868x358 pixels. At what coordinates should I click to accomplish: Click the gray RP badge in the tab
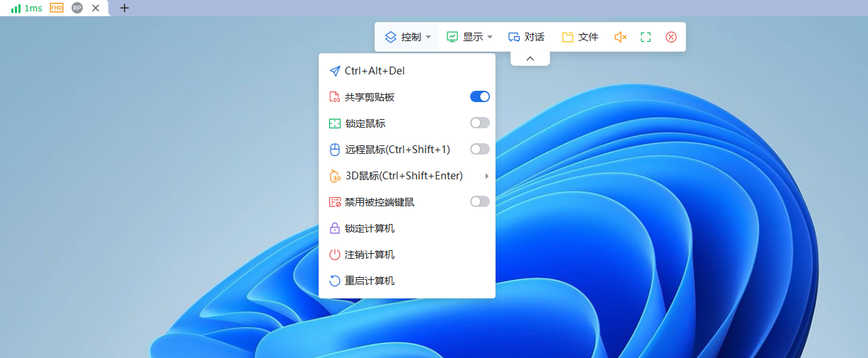[x=77, y=8]
